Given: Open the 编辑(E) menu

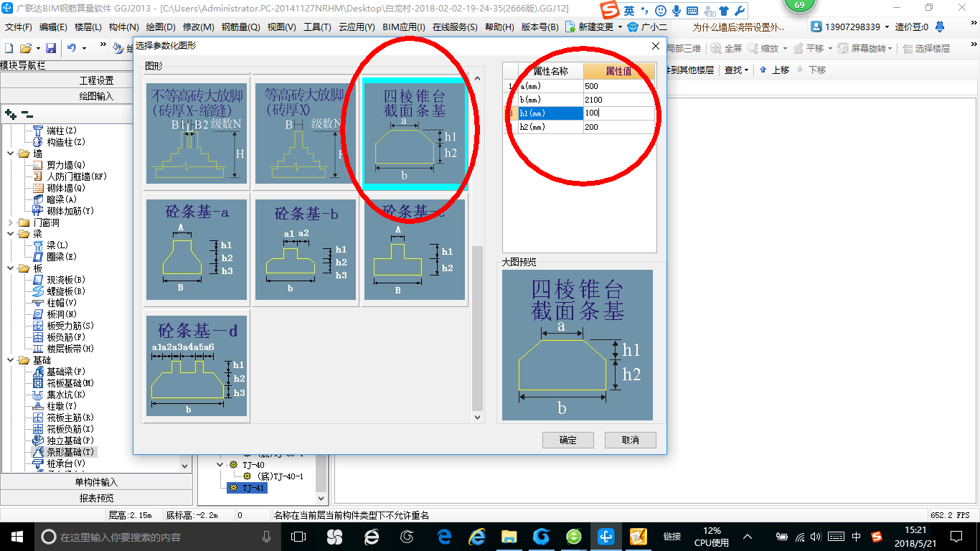Looking at the screenshot, I should pyautogui.click(x=53, y=27).
